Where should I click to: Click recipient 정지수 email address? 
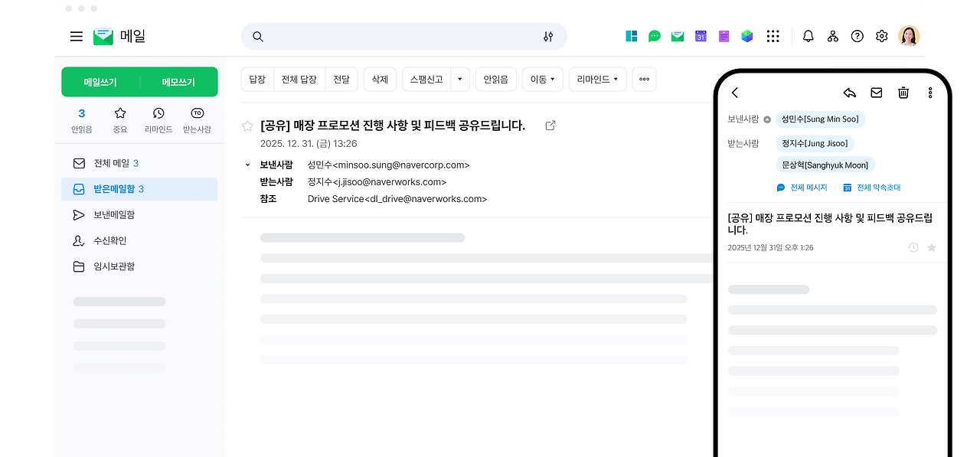tap(377, 181)
